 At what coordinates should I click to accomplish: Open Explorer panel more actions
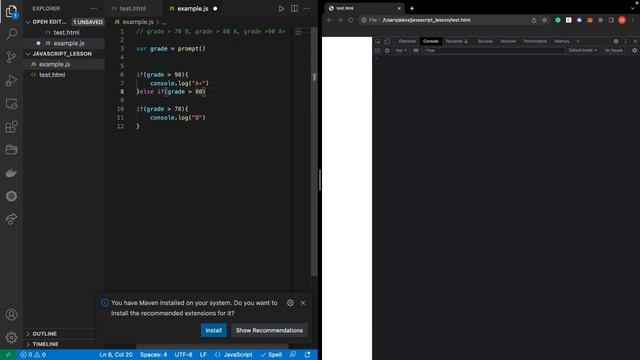[x=93, y=9]
